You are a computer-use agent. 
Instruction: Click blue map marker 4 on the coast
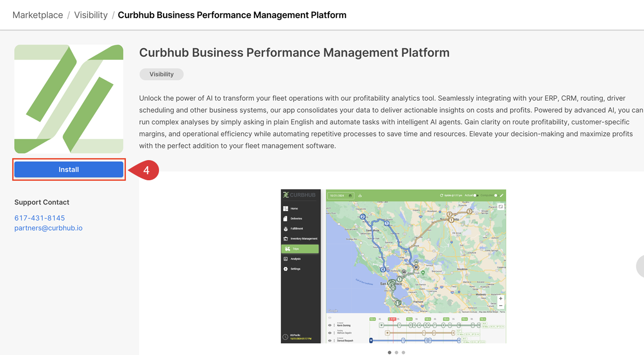[x=383, y=269]
